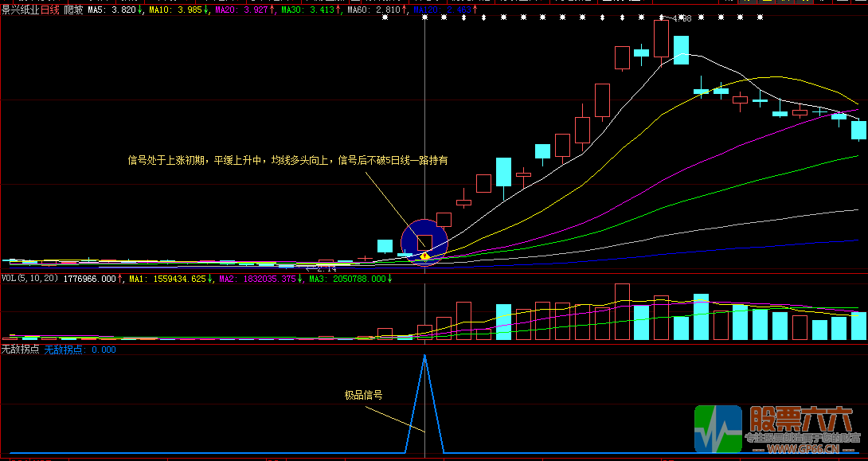Click the volume MA3 2050788.000 label
This screenshot has height=461, width=868.
(350, 279)
